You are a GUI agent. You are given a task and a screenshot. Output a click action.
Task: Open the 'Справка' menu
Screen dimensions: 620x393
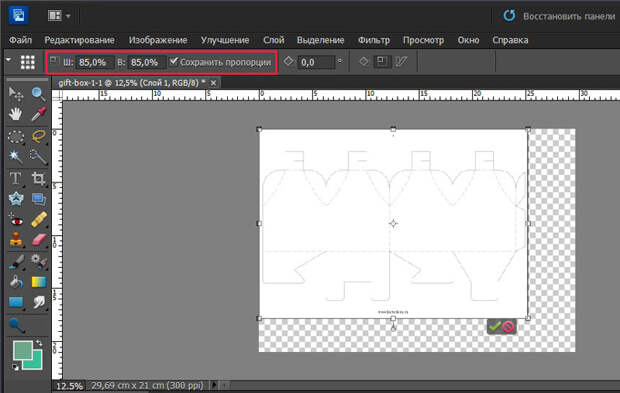coord(510,40)
